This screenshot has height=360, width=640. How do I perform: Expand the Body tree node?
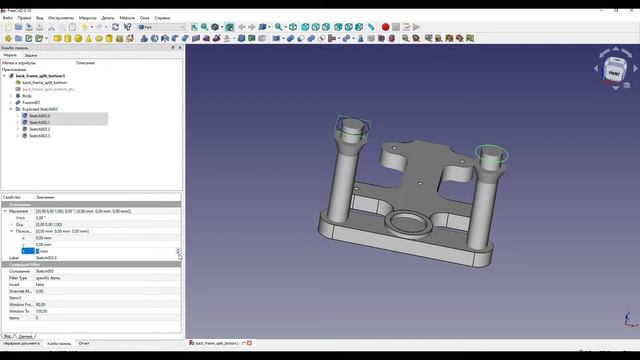coord(11,96)
